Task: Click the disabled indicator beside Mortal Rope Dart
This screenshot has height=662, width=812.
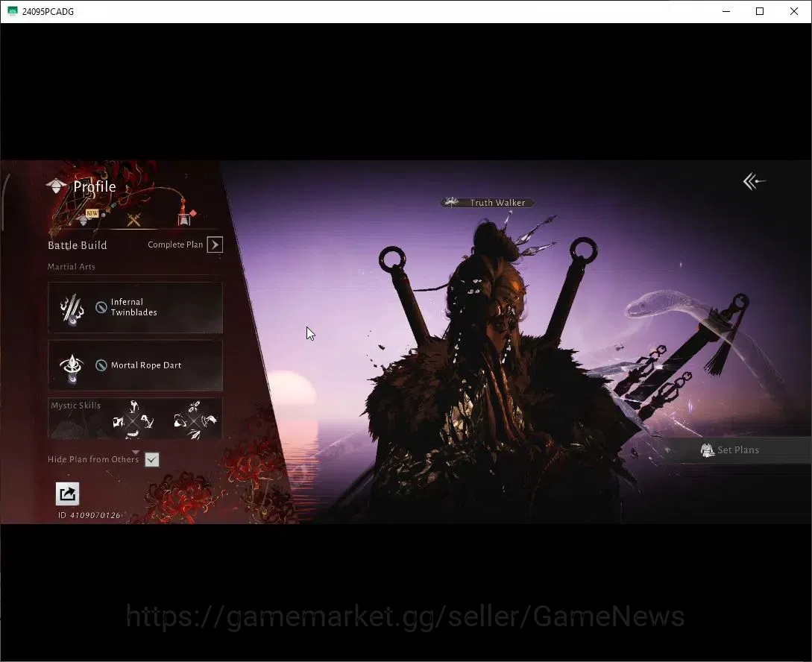Action: coord(101,365)
